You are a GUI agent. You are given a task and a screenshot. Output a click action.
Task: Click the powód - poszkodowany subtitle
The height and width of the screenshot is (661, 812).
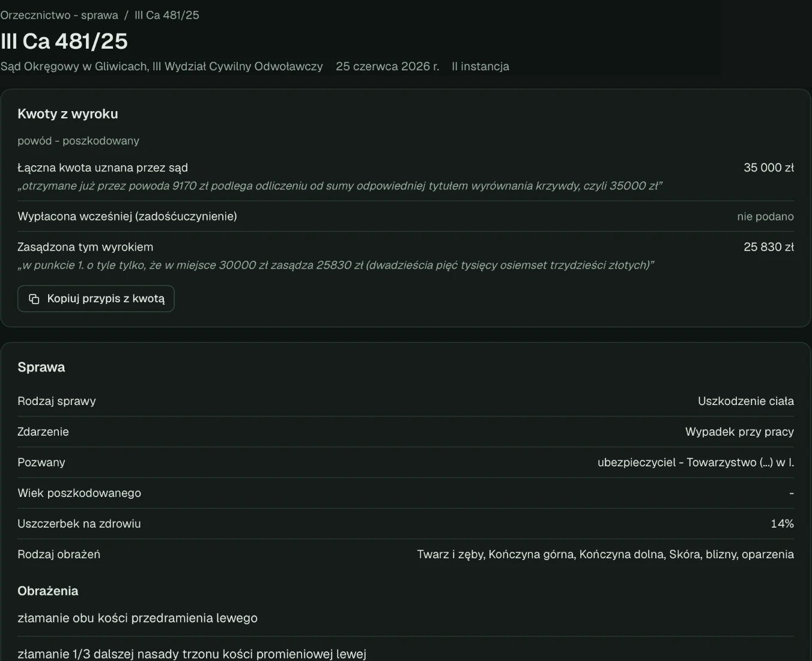point(79,141)
